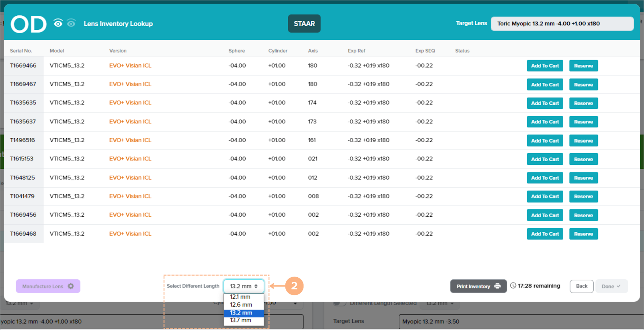Expand the Done dropdown button
Image resolution: width=644 pixels, height=330 pixels.
[611, 286]
